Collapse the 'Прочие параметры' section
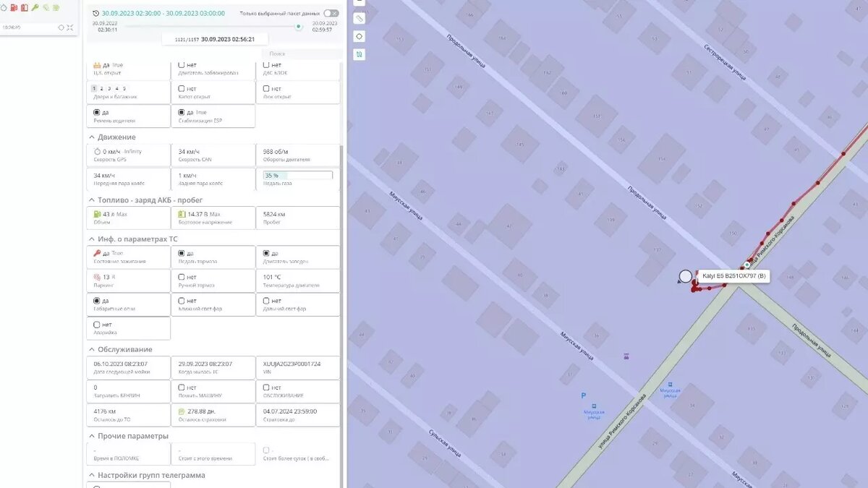The width and height of the screenshot is (868, 488). [x=92, y=436]
